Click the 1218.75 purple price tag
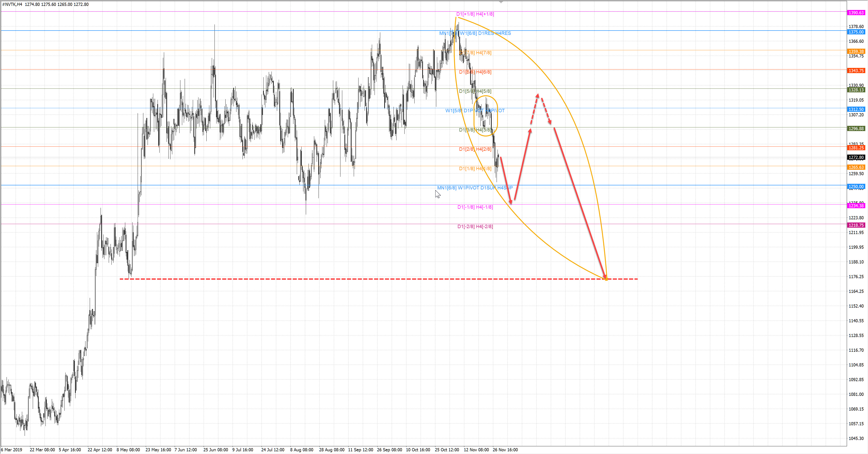This screenshot has width=868, height=454. 856,225
